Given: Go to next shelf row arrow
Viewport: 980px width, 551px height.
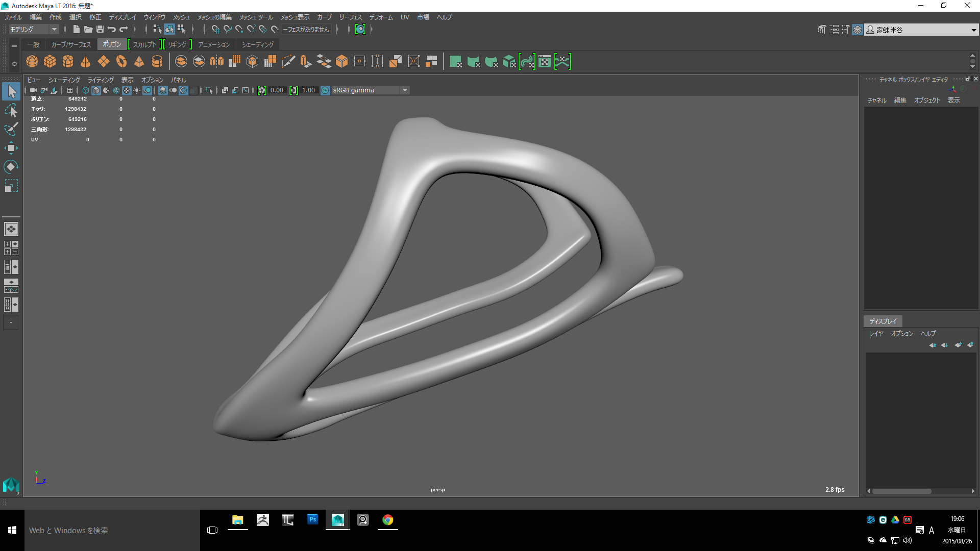Looking at the screenshot, I should pyautogui.click(x=972, y=67).
